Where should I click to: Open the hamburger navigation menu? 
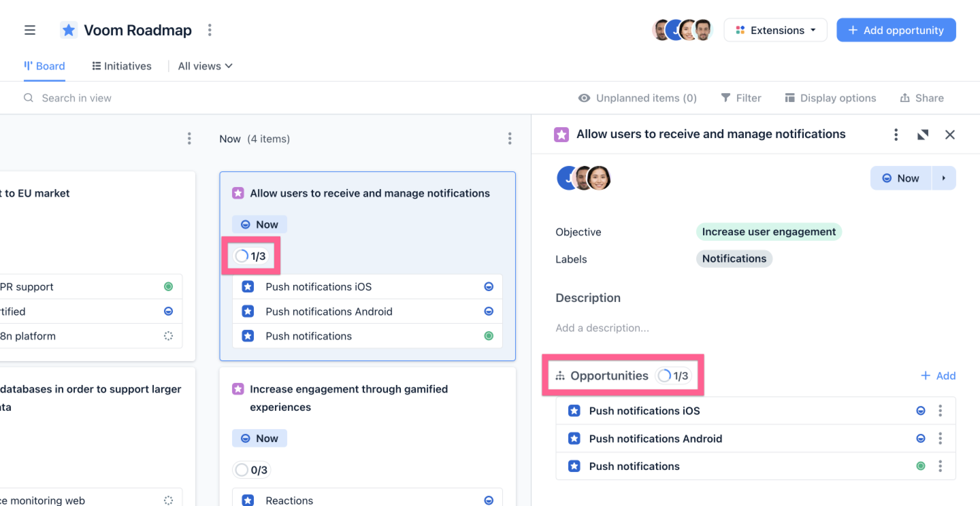pyautogui.click(x=29, y=30)
